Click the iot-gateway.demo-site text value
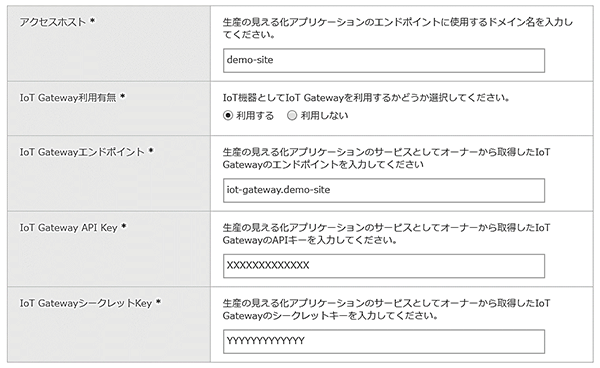 point(278,190)
